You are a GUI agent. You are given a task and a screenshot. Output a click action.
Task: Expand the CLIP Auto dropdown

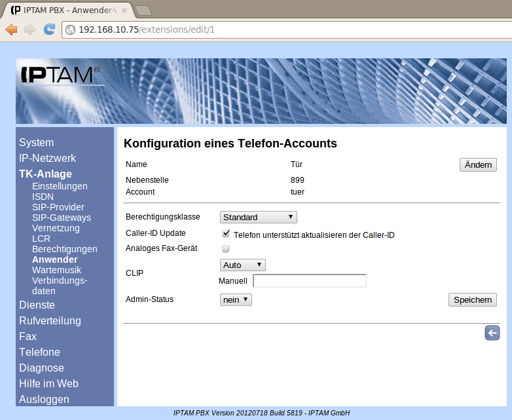243,265
